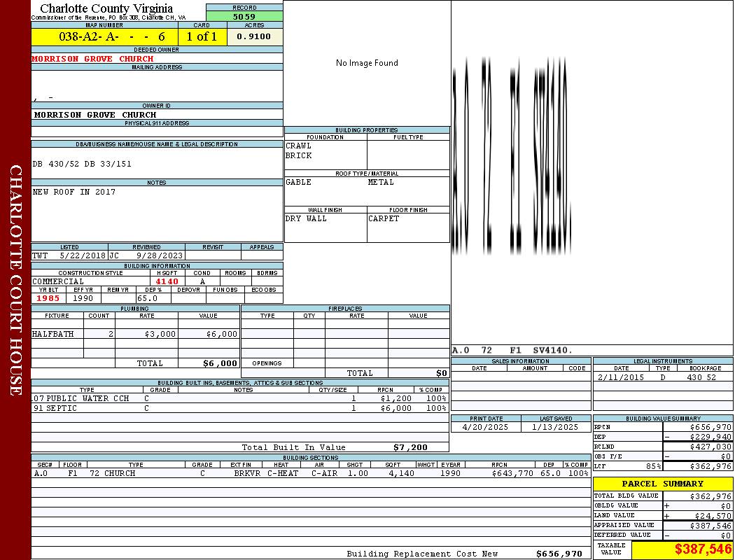Click the red heated square footage 4140

pyautogui.click(x=167, y=281)
